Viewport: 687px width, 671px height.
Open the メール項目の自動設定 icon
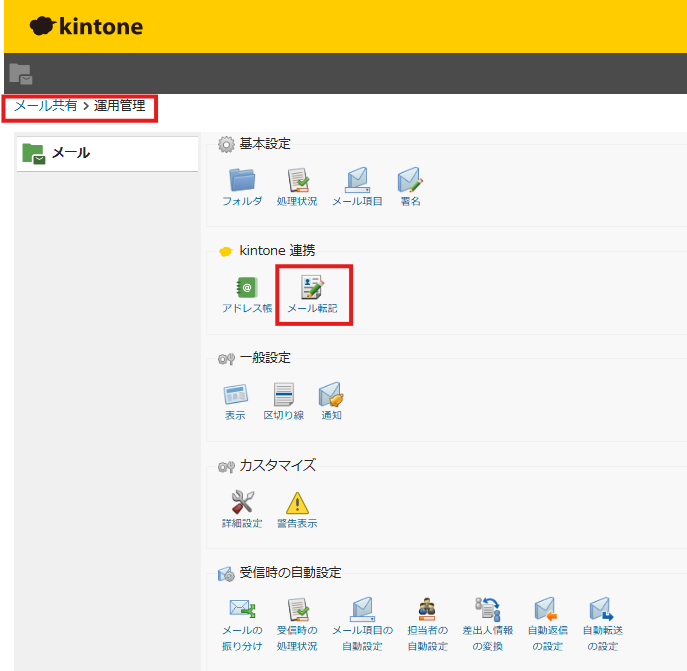click(x=363, y=609)
